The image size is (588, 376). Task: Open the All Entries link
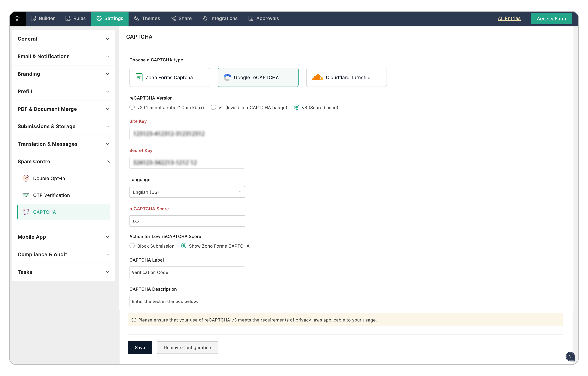click(509, 19)
